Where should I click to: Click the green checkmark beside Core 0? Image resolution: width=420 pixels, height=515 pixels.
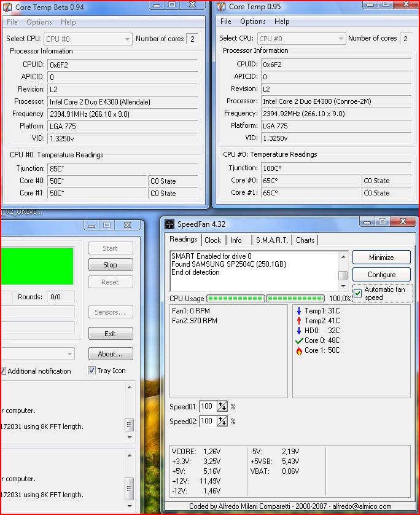tap(299, 340)
